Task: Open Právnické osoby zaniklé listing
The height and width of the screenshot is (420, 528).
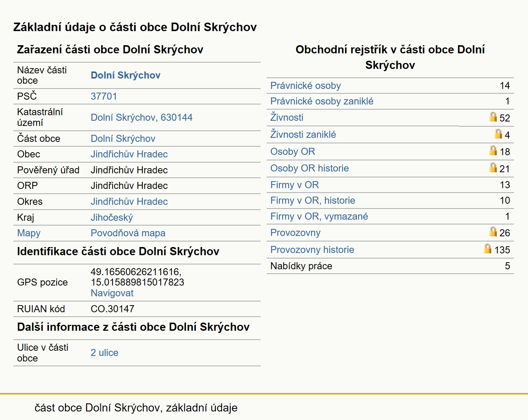Action: tap(322, 101)
